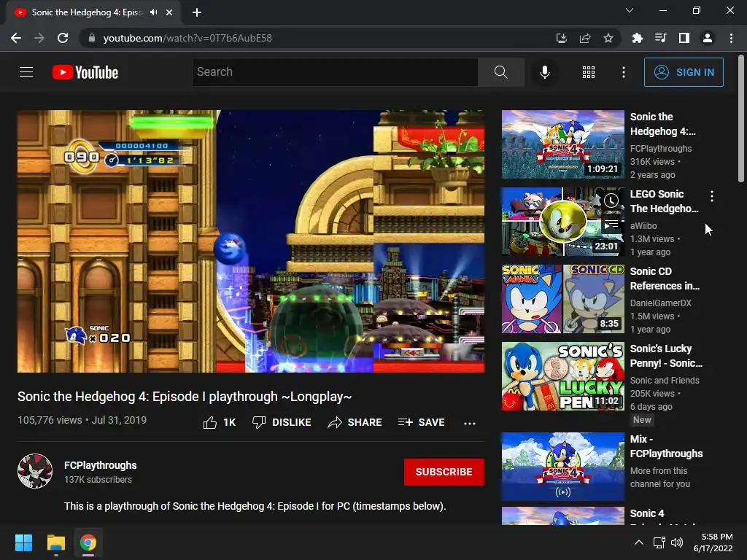Open volume control in system tray
The width and height of the screenshot is (747, 560).
(x=676, y=542)
